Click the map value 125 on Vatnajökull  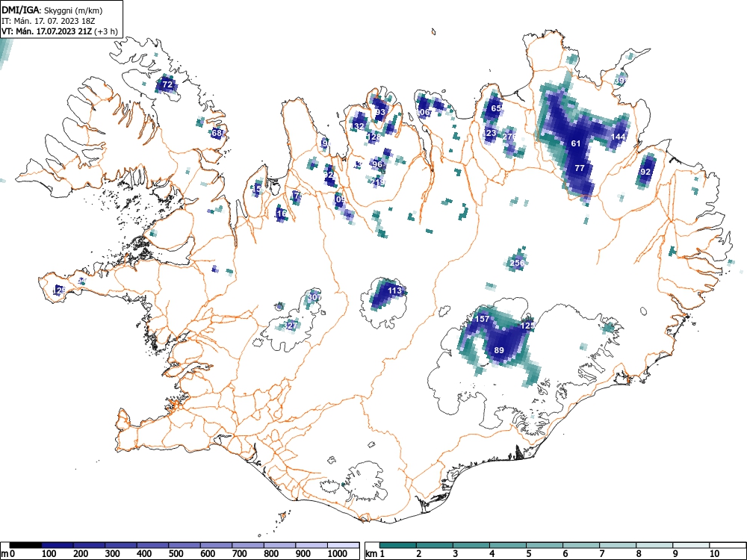point(527,326)
